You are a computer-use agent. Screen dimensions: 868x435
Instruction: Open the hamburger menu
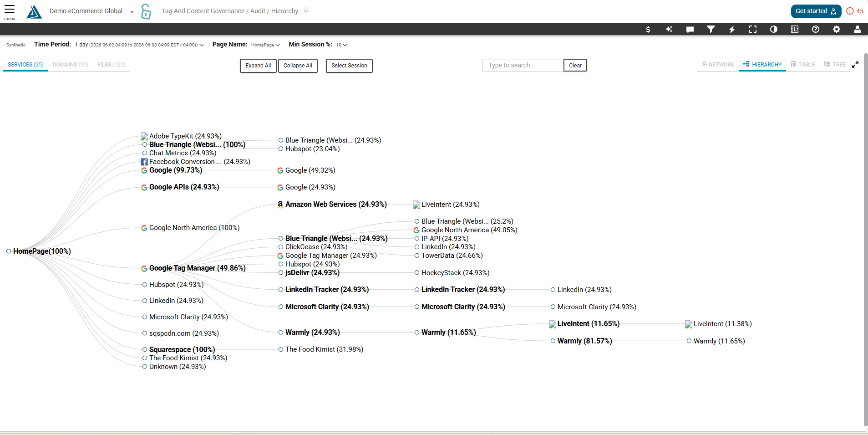click(10, 12)
